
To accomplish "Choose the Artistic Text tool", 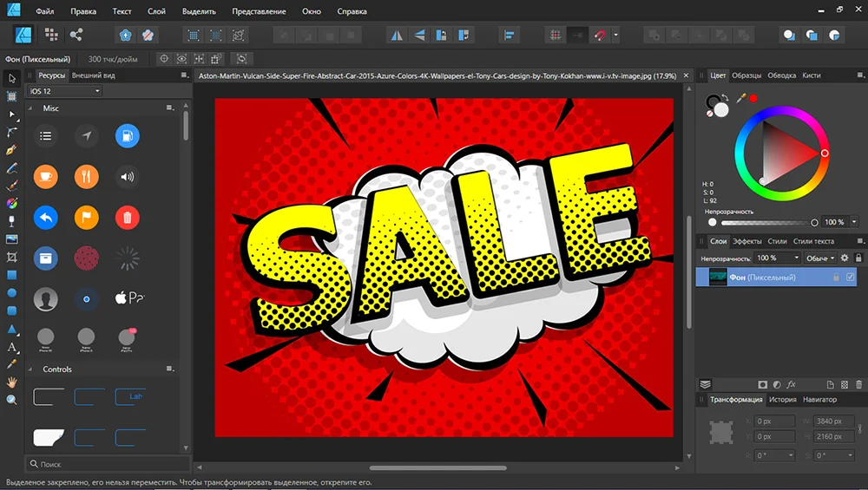I will pyautogui.click(x=12, y=347).
